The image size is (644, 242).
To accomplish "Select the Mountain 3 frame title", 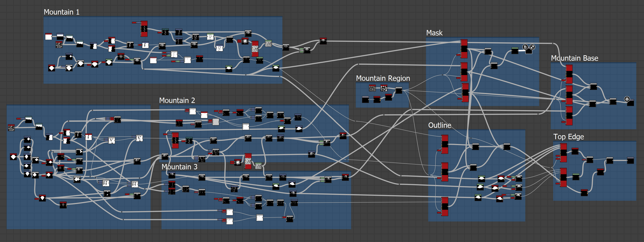I will tap(180, 167).
